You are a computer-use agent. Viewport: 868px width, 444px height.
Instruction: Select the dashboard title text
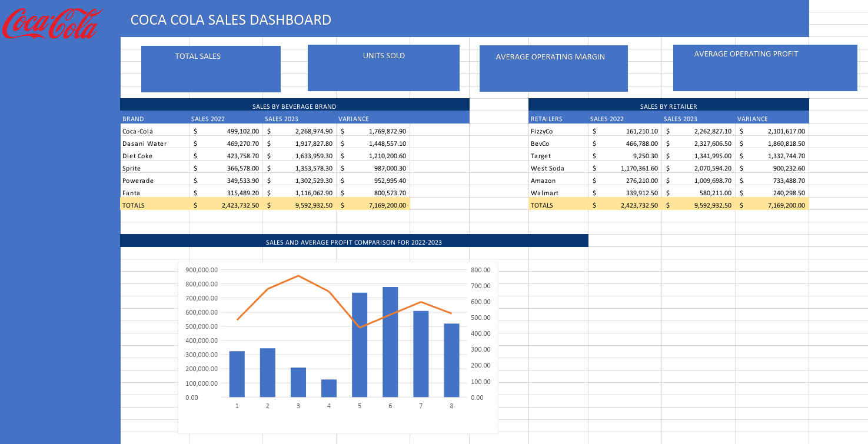pos(231,20)
